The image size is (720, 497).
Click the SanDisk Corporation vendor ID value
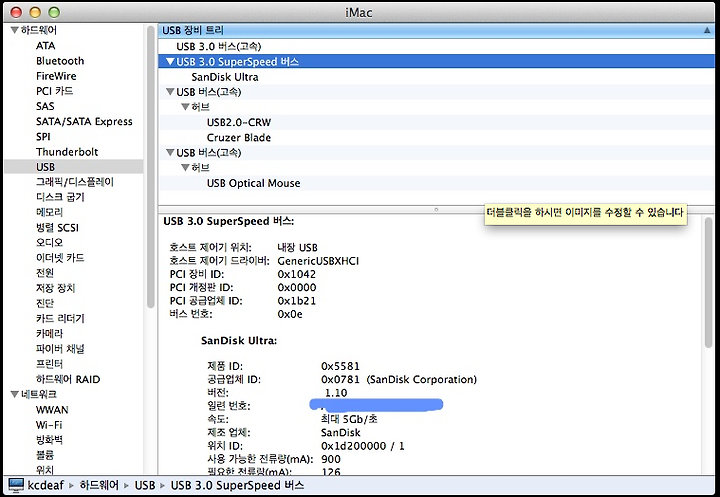point(399,379)
